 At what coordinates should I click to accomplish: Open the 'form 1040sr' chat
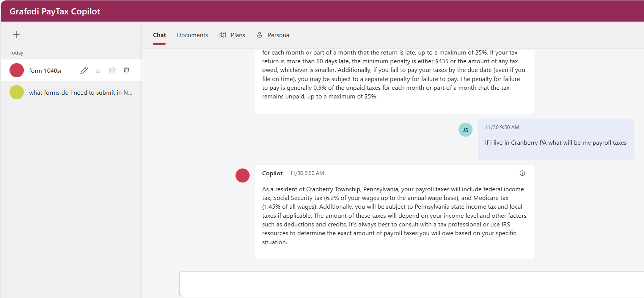pos(46,70)
